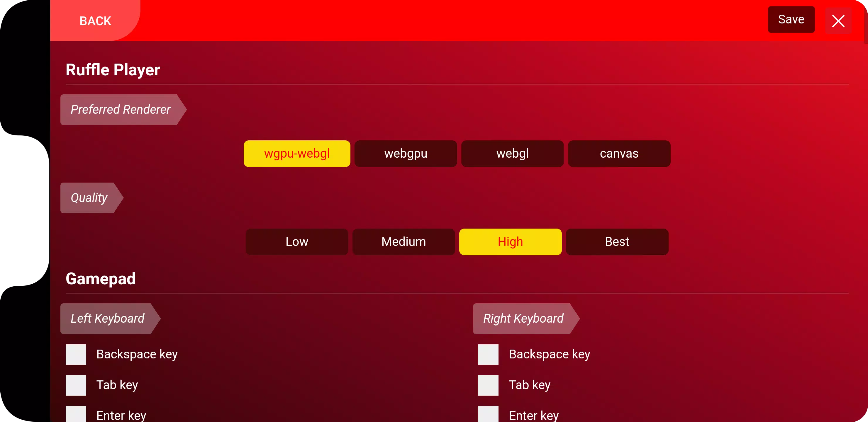Expand Left Keyboard settings section
Image resolution: width=868 pixels, height=422 pixels.
point(107,318)
